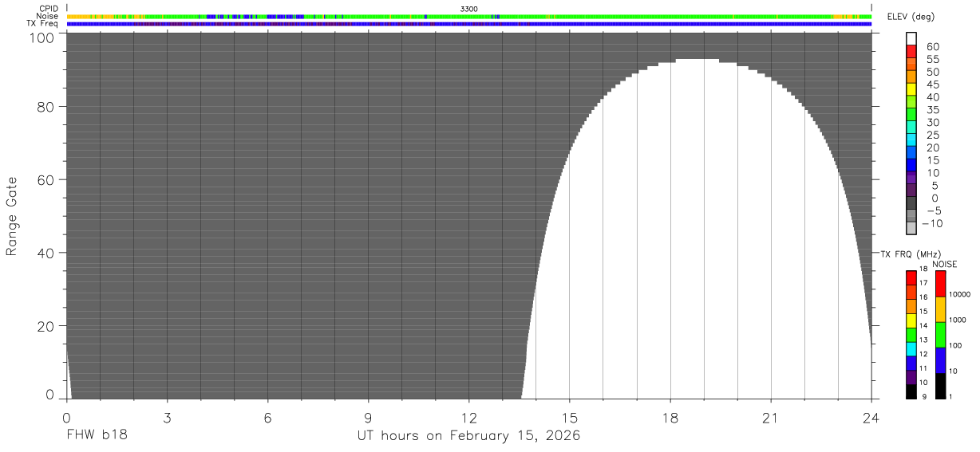Click Range Gate tick label '80'
Viewport: 980px width, 452px height.
point(46,106)
